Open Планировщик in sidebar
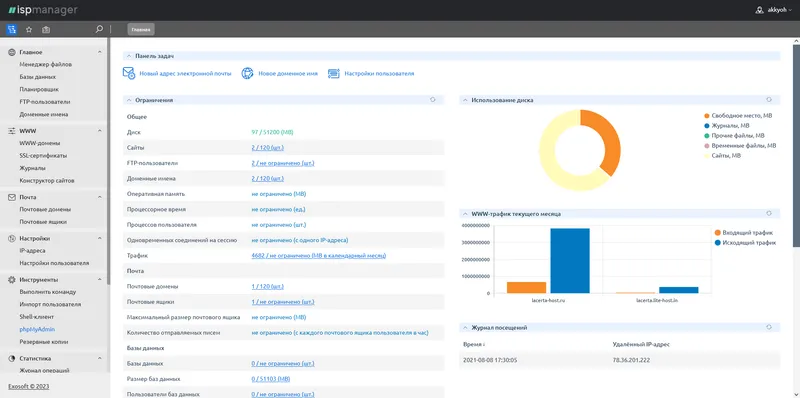This screenshot has width=800, height=398. click(39, 89)
